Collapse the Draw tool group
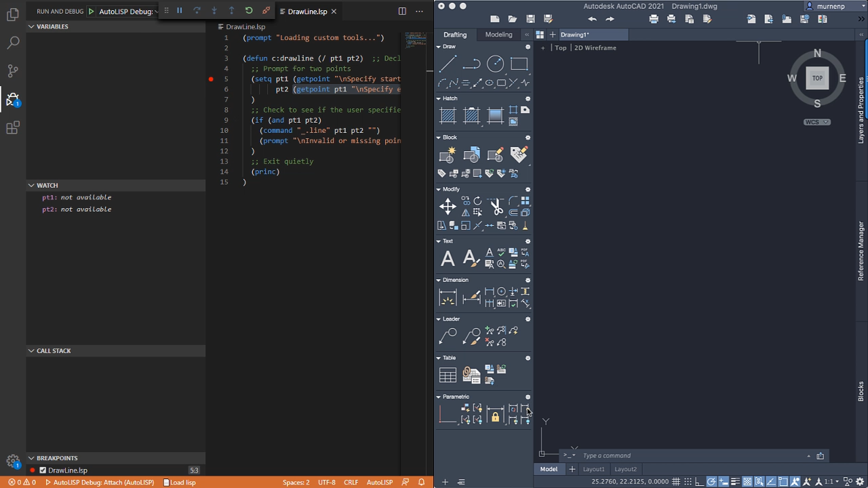Viewport: 868px width, 488px height. [439, 47]
